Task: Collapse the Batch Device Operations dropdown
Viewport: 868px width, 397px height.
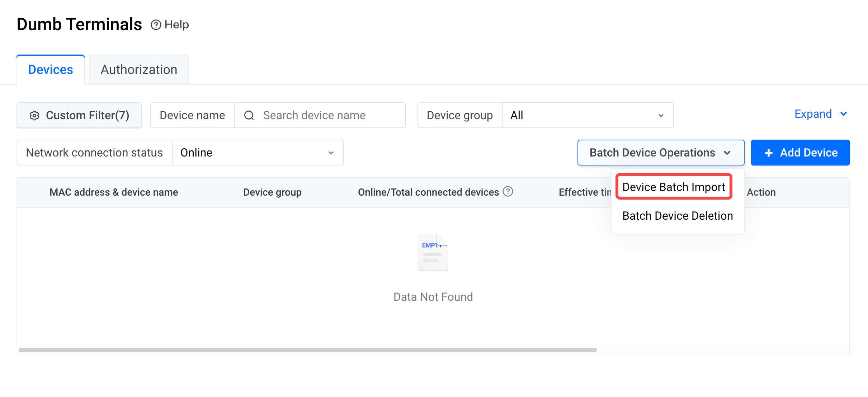Action: [652, 153]
